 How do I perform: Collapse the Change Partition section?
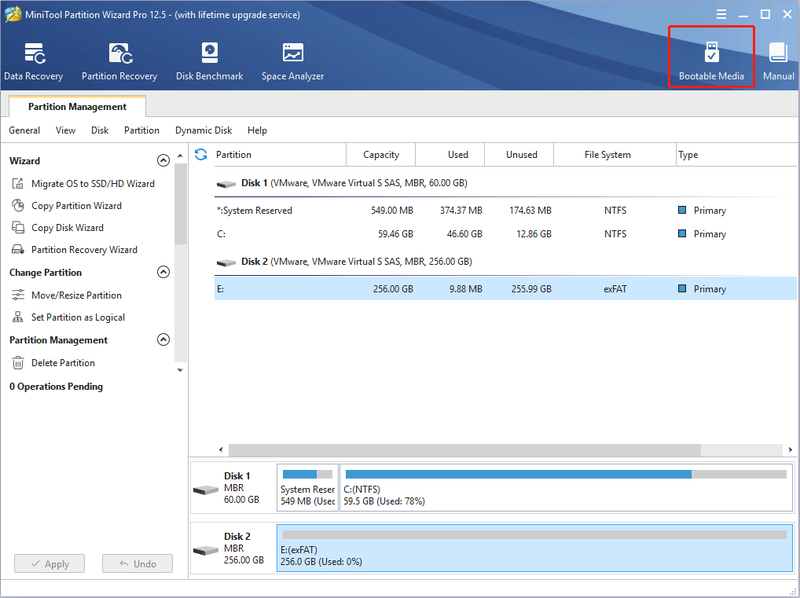tap(163, 272)
